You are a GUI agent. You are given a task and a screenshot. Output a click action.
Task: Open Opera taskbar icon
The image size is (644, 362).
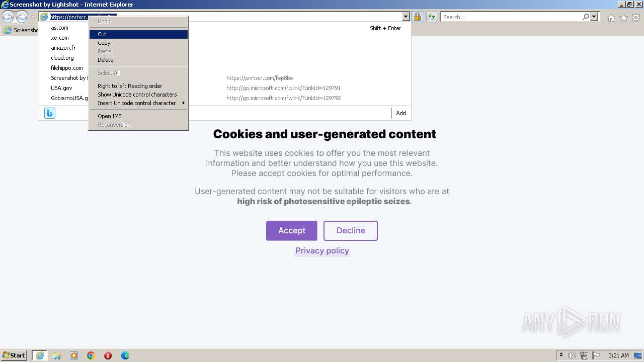click(108, 355)
